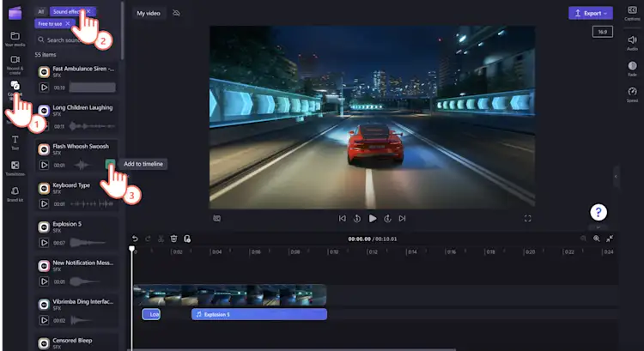
Task: Preview the Fast Ambulance Siren sound
Action: pyautogui.click(x=44, y=88)
